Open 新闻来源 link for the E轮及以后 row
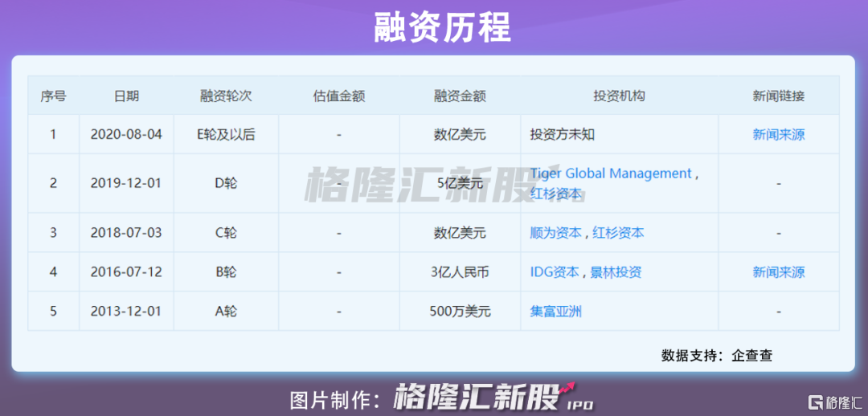Screen dimensions: 868x416 (x=778, y=134)
